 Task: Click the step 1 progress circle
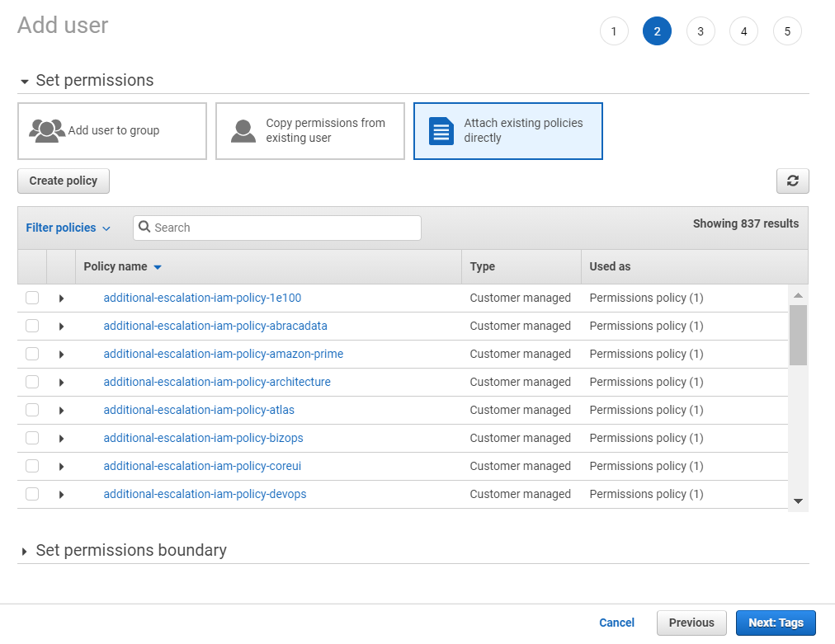(613, 31)
